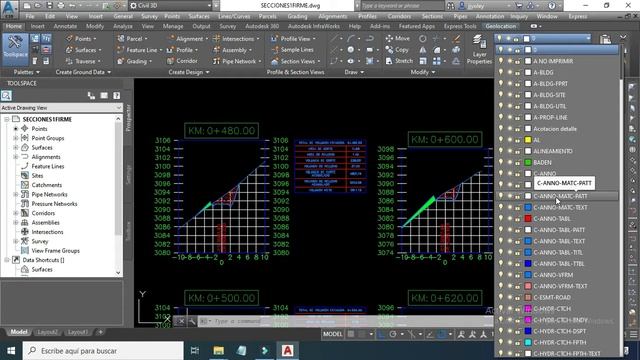Click yellow color swatch of AL layer
This screenshot has width=640, height=360.
528,140
